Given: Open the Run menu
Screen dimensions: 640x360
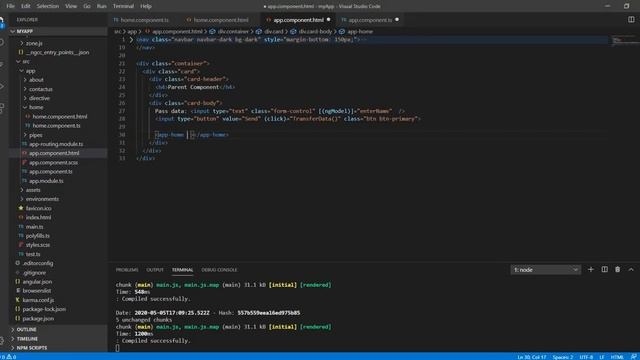Looking at the screenshot, I should pyautogui.click(x=102, y=6).
